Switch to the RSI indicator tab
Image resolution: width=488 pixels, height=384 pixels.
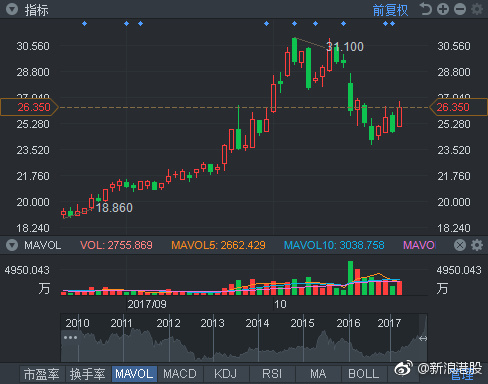click(x=272, y=374)
